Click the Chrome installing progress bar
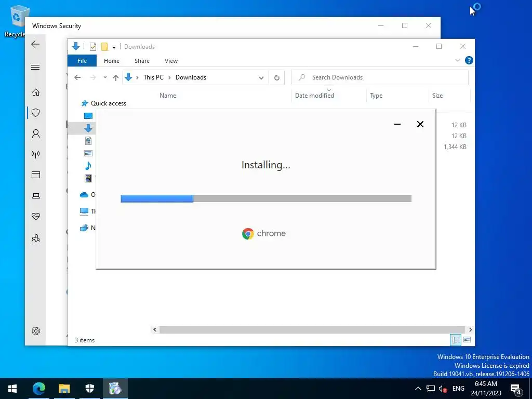The image size is (532, 399). (x=266, y=198)
